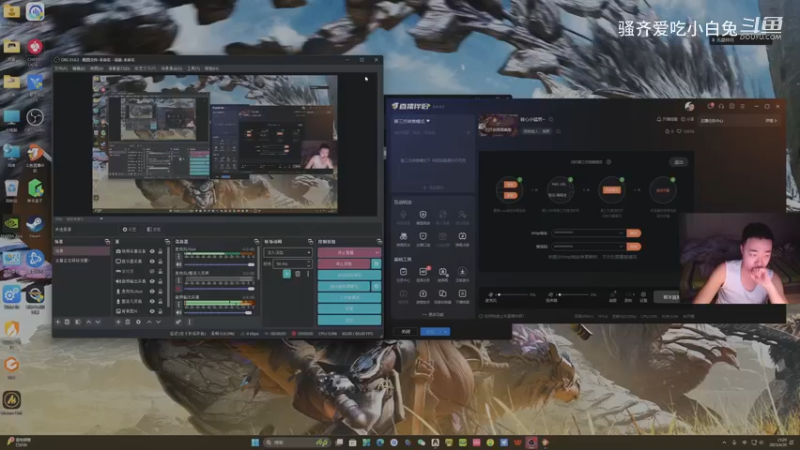This screenshot has height=450, width=800.
Task: Open headset support icon in Douyu title bar
Action: coord(721,106)
